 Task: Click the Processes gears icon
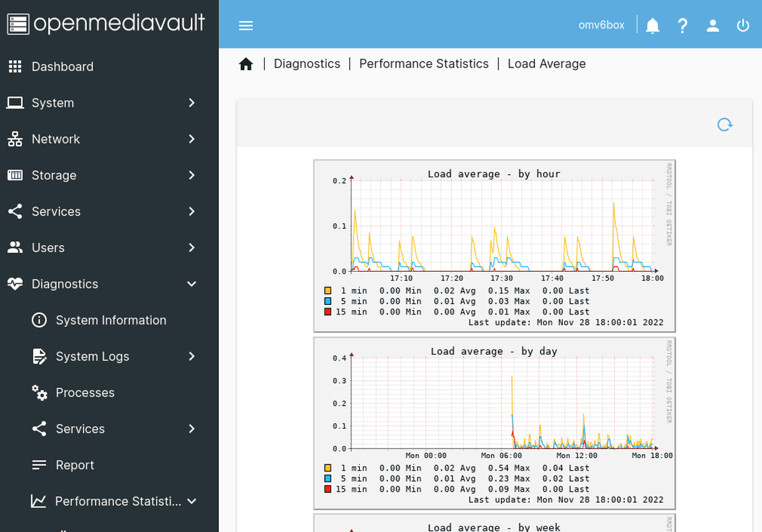[40, 392]
